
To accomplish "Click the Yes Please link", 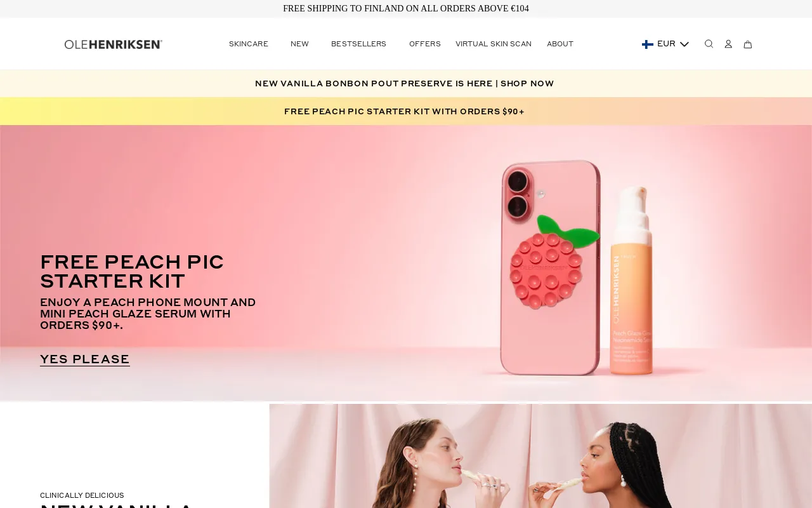I will tap(85, 359).
